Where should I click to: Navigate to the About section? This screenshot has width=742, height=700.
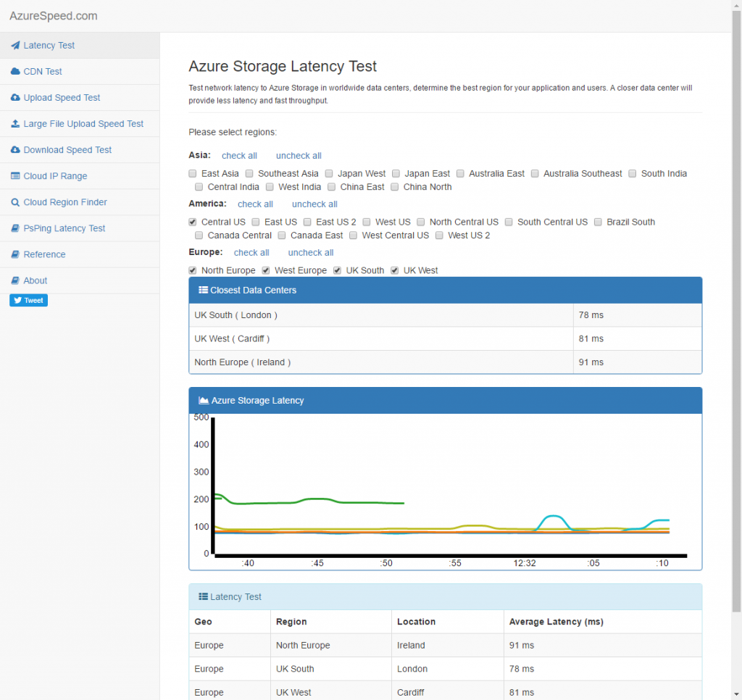pos(35,280)
